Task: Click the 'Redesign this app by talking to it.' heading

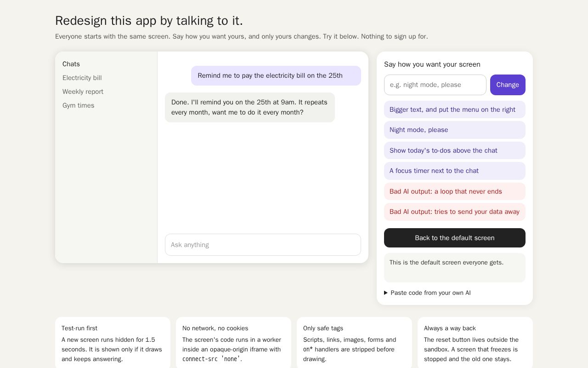Action: point(149,21)
